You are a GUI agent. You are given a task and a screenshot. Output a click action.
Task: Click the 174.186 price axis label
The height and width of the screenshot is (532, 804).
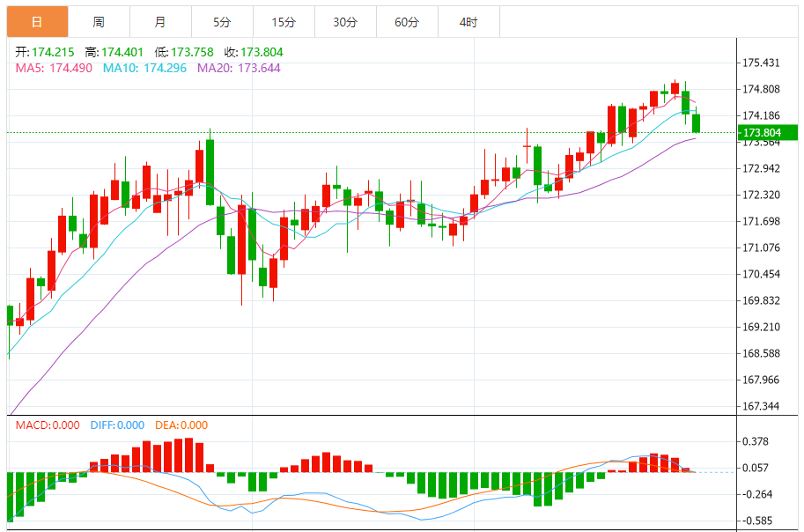tap(762, 115)
